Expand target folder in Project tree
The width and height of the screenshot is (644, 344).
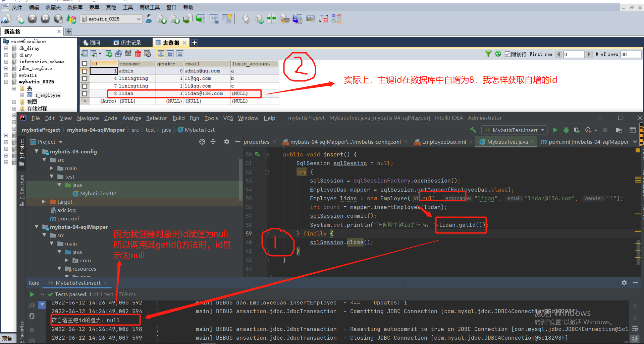(44, 202)
